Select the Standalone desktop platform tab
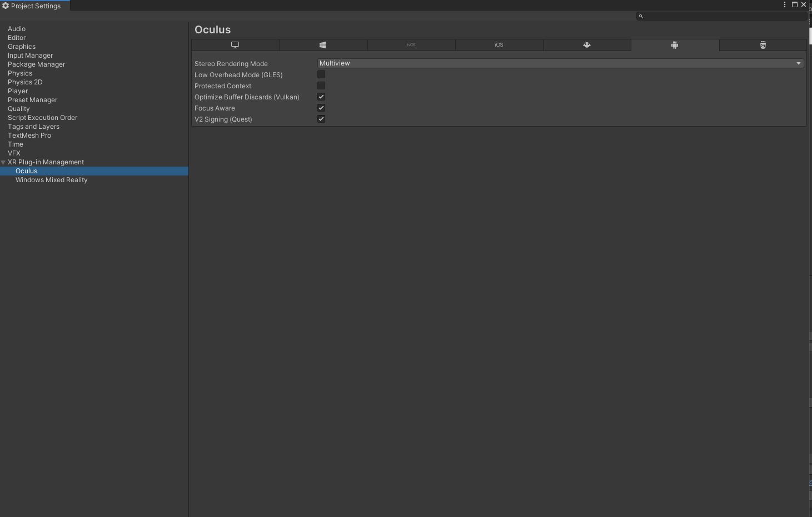812x517 pixels. click(x=235, y=45)
